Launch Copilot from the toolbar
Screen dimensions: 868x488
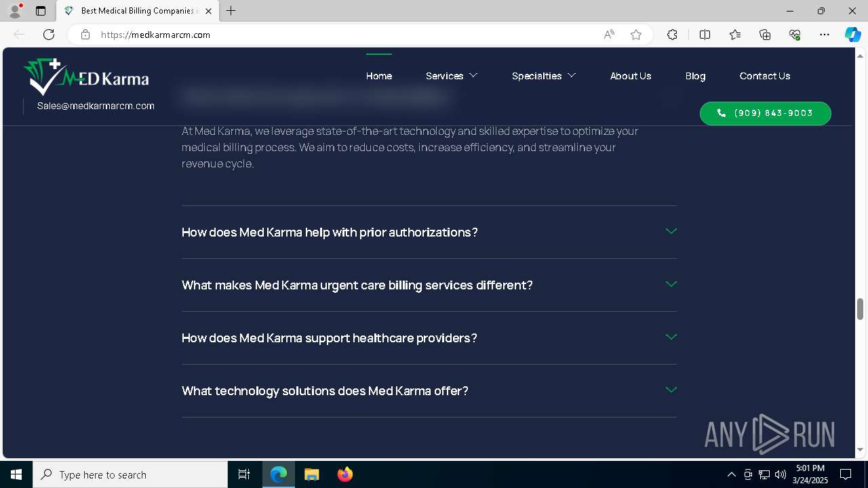click(x=852, y=35)
